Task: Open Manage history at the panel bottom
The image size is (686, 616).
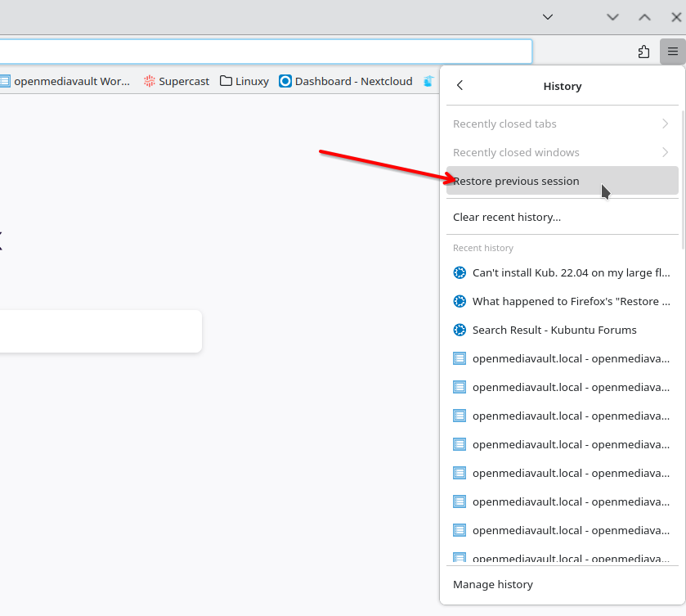Action: [x=493, y=584]
